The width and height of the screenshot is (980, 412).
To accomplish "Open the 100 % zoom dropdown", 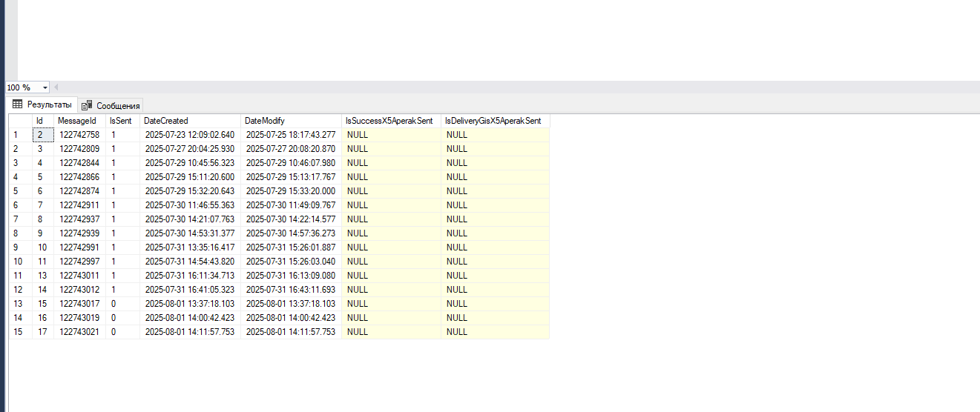I will tap(45, 87).
